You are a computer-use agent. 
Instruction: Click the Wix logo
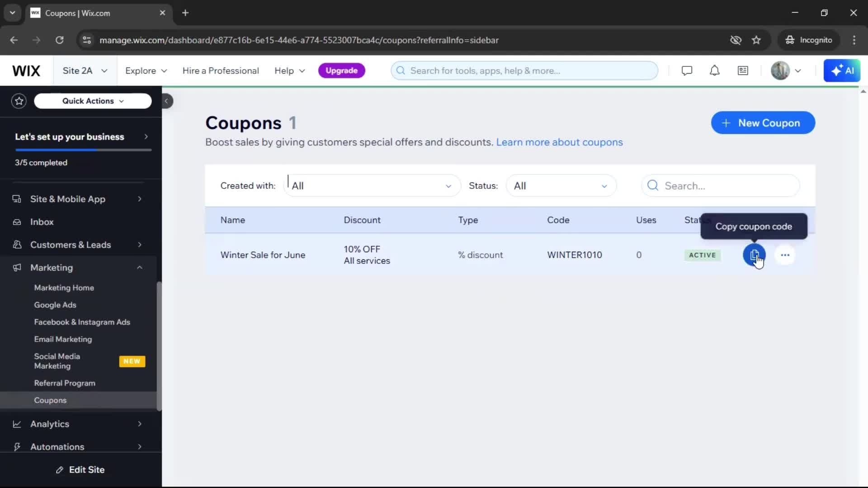26,70
